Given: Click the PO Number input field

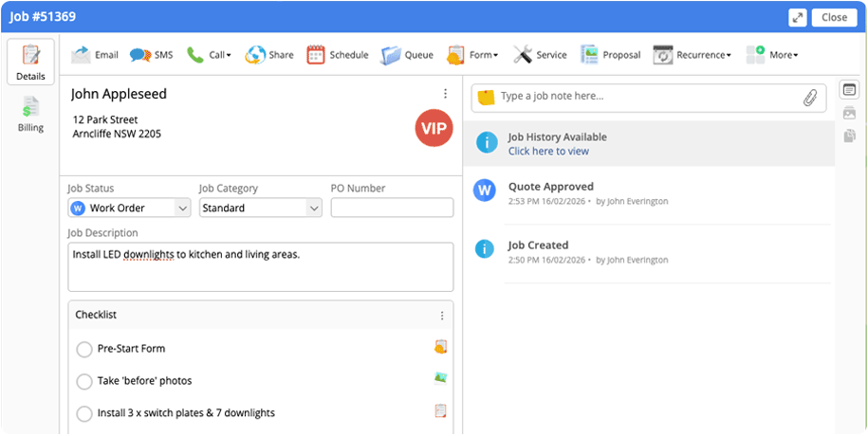Looking at the screenshot, I should tap(392, 208).
